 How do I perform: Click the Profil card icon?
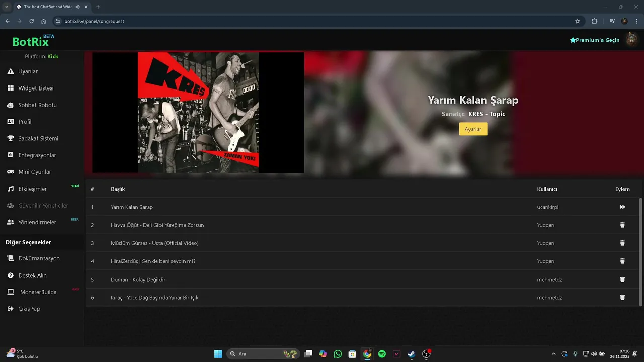pyautogui.click(x=10, y=122)
